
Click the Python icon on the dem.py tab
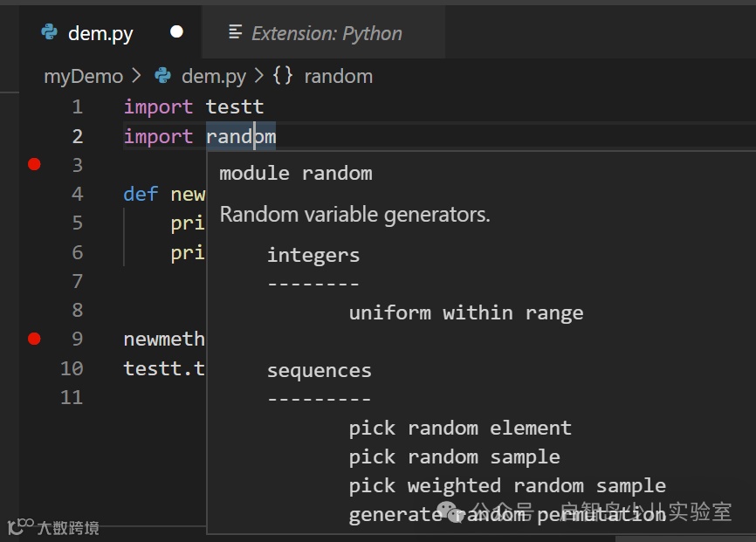(x=50, y=33)
